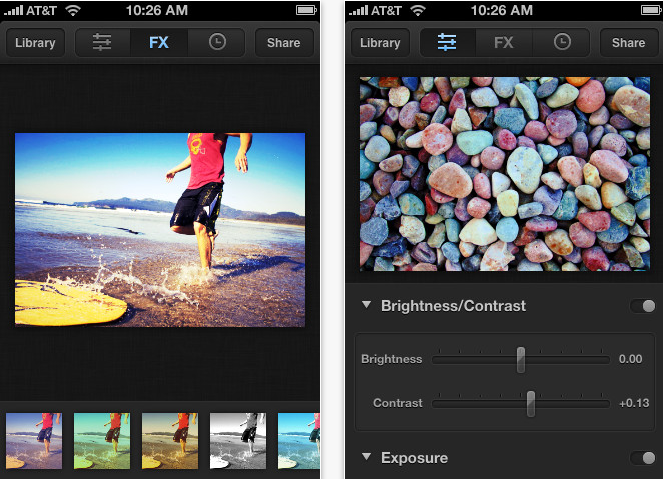Image resolution: width=663 pixels, height=479 pixels.
Task: Switch to FX tab on right phone
Action: [504, 43]
